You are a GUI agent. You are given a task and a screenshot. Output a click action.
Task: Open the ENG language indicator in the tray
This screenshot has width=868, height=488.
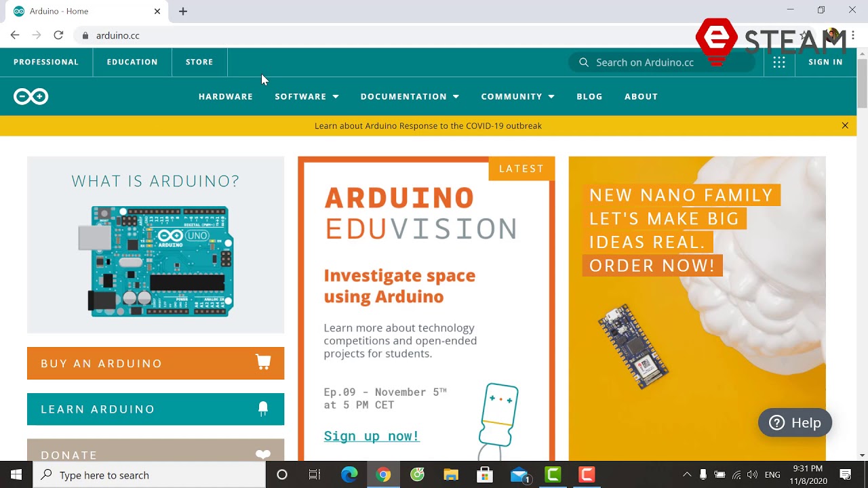(772, 474)
